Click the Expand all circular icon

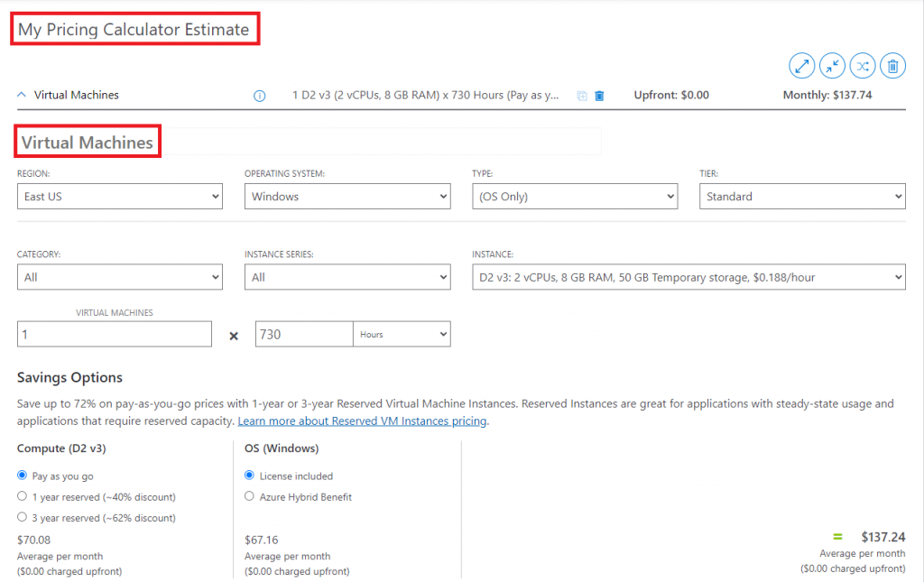(x=801, y=66)
